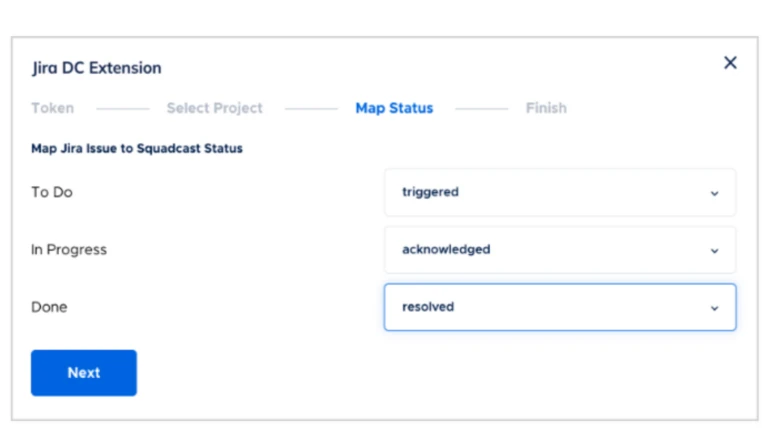The image size is (769, 438).
Task: Click the chevron in the resolved dropdown
Action: (x=714, y=308)
